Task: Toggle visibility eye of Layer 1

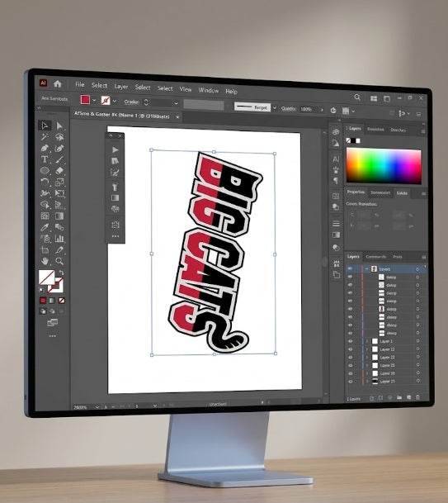Action: (x=350, y=341)
